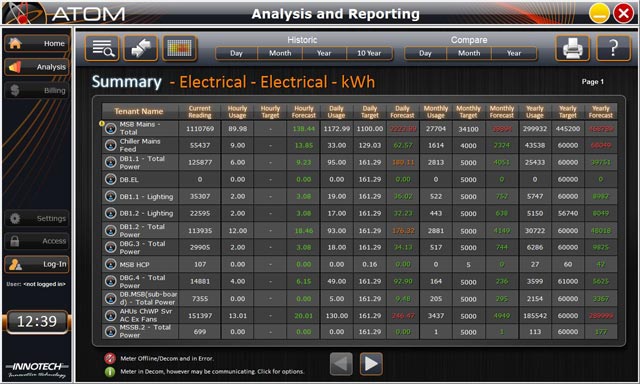The image size is (640, 384).
Task: Select Historic Month view
Action: coord(280,53)
